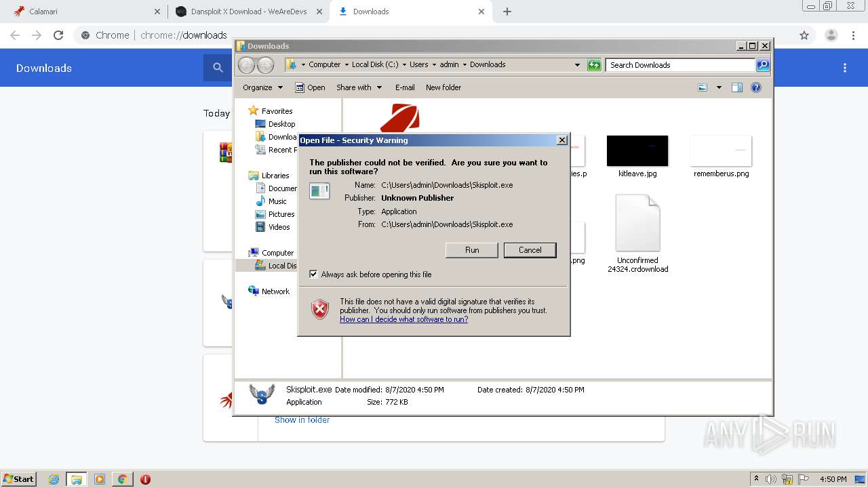Click the admin breadcrumb in address bar
The image size is (868, 488).
[x=449, y=65]
